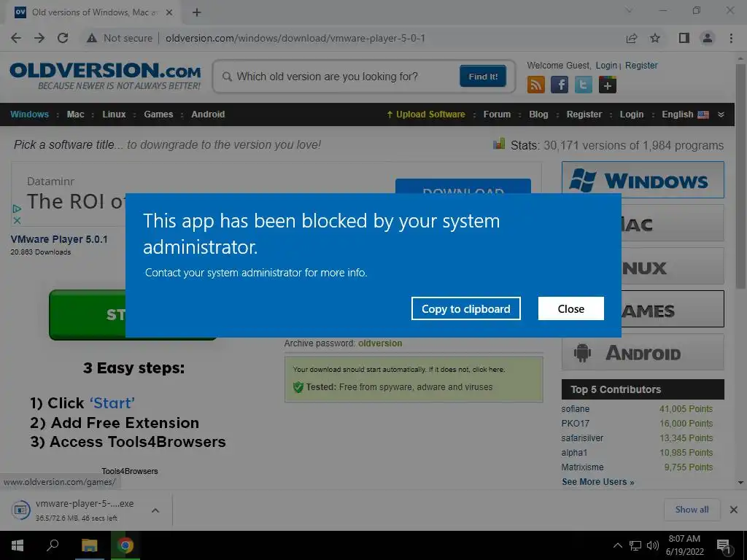Screen dimensions: 747x560
Task: Close the downloads bar
Action: pyautogui.click(x=734, y=510)
